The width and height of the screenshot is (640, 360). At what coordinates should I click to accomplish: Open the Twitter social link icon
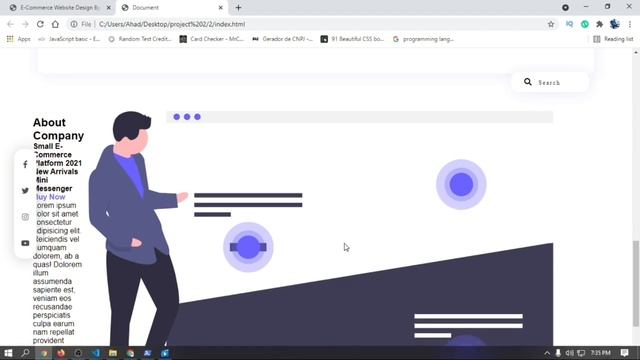point(25,191)
